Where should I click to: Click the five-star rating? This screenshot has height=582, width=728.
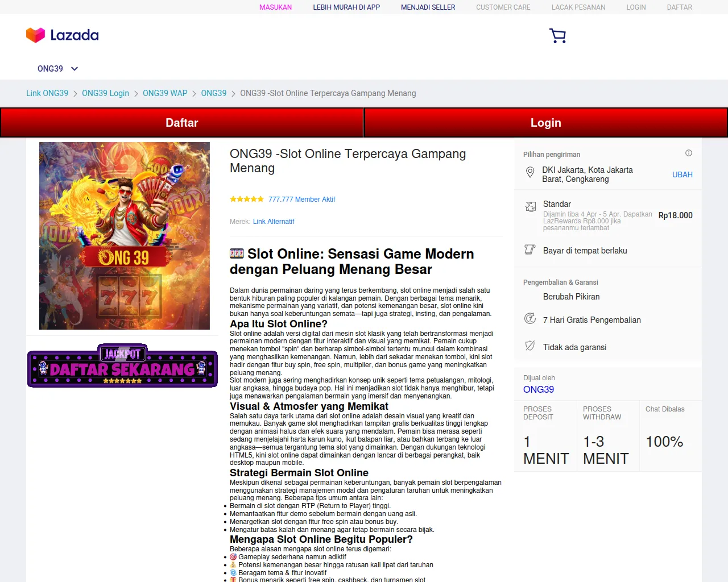click(246, 199)
